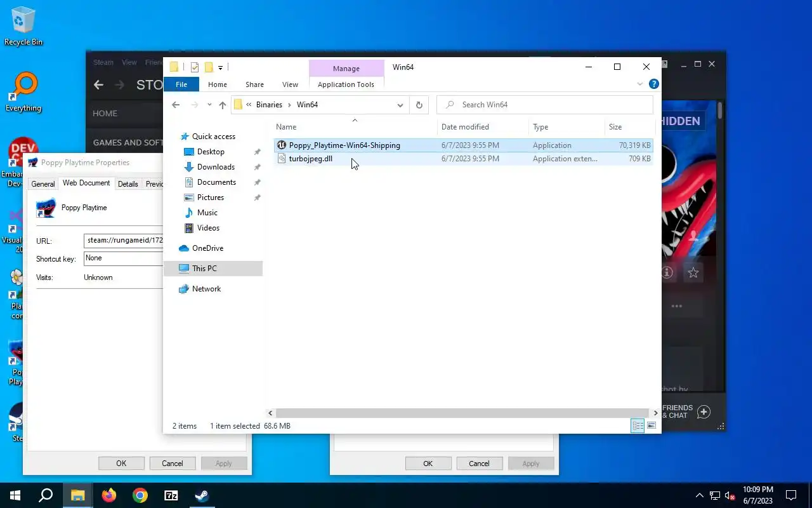
Task: Open Downloads in navigation pane
Action: coord(216,167)
